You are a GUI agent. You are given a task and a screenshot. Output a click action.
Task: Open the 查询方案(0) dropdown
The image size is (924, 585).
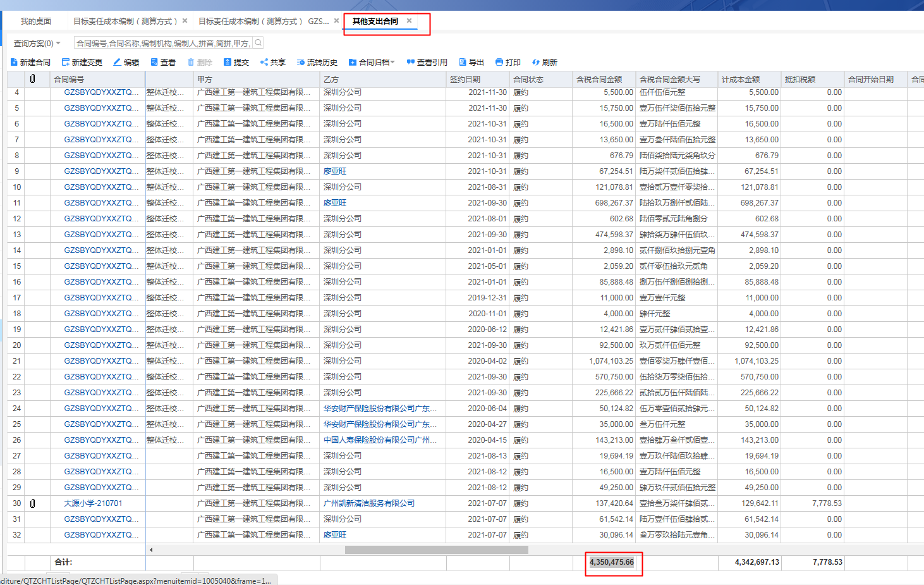(x=37, y=43)
